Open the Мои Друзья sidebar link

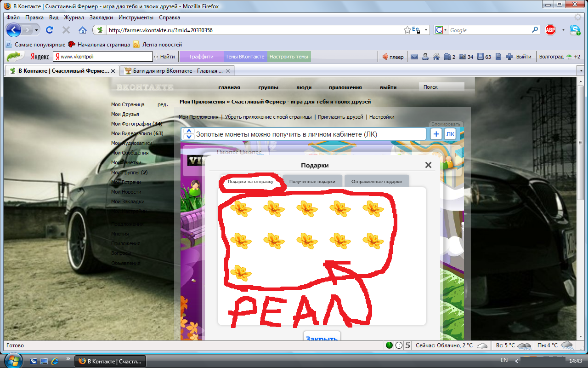pyautogui.click(x=125, y=114)
